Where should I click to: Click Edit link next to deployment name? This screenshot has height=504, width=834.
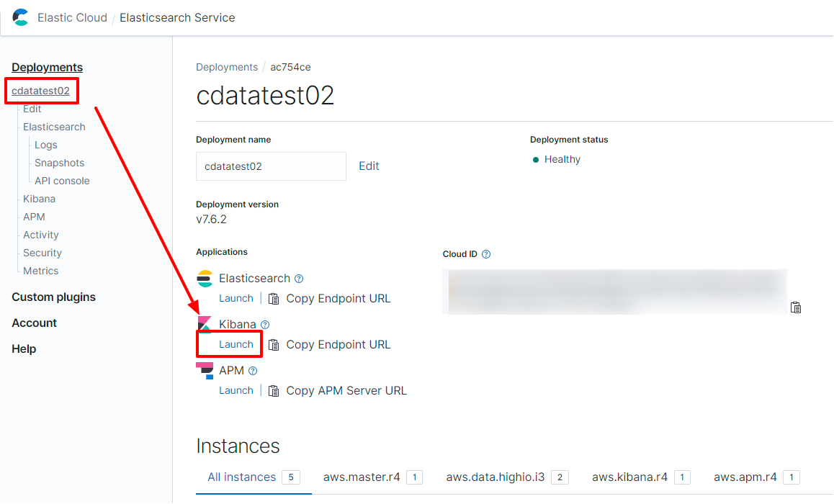coord(369,166)
